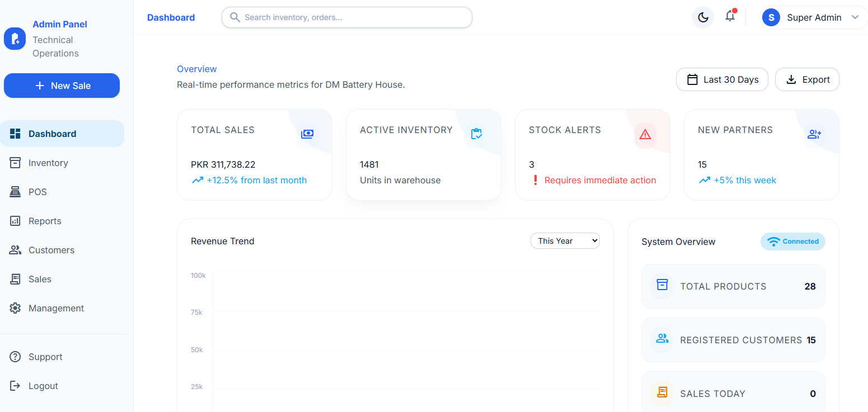This screenshot has height=412, width=868.
Task: Navigate to Reports
Action: point(62,221)
